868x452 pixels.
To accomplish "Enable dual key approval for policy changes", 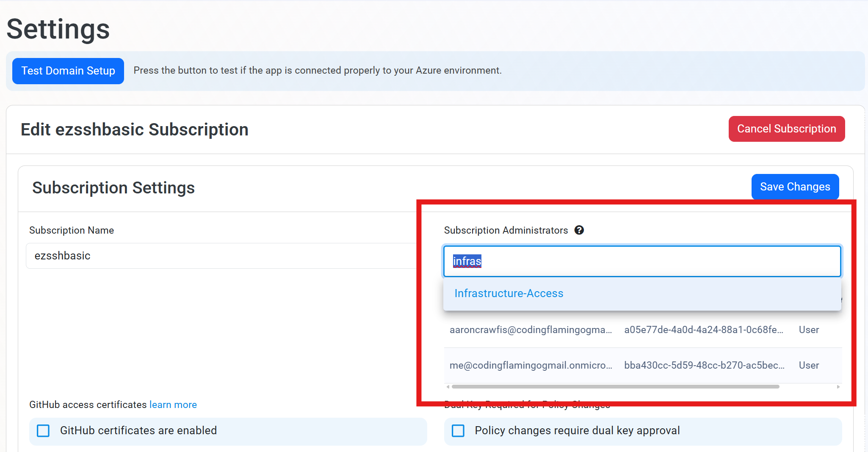I will click(x=458, y=430).
